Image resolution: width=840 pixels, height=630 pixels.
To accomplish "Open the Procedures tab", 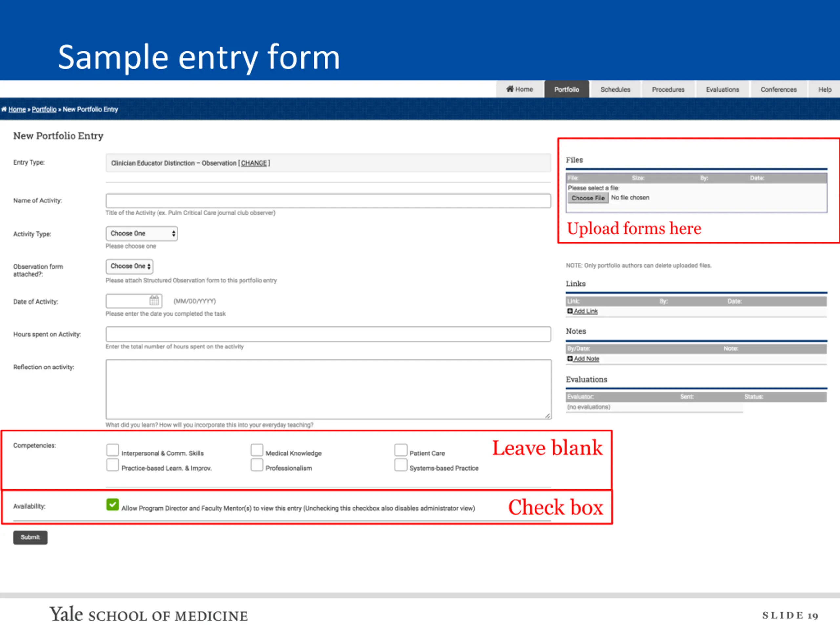I will coord(668,89).
